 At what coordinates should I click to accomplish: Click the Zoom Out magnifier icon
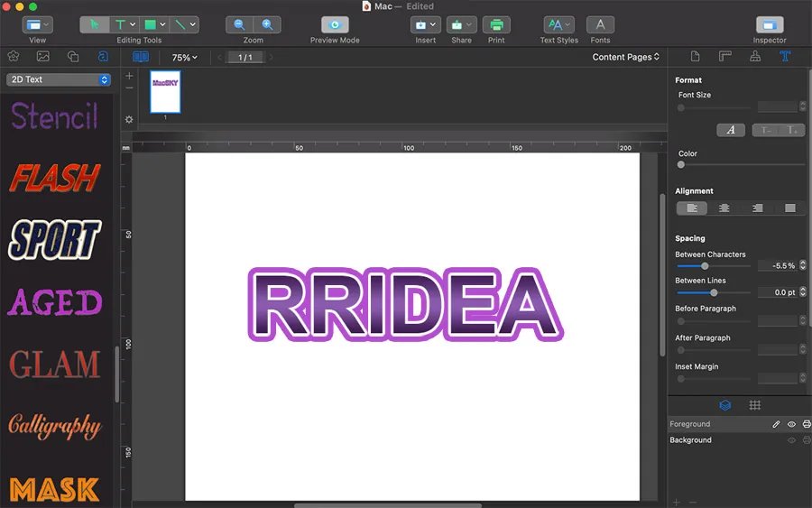[239, 25]
